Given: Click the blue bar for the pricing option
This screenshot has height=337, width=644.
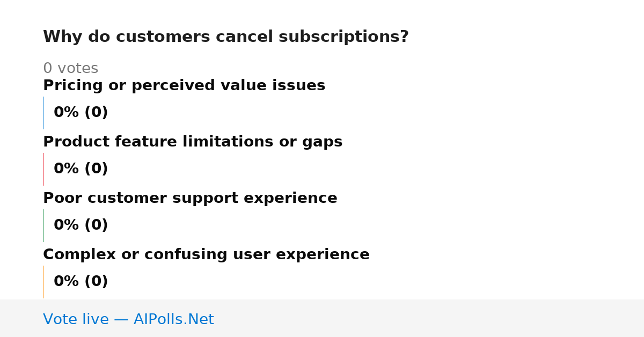Looking at the screenshot, I should (x=43, y=113).
